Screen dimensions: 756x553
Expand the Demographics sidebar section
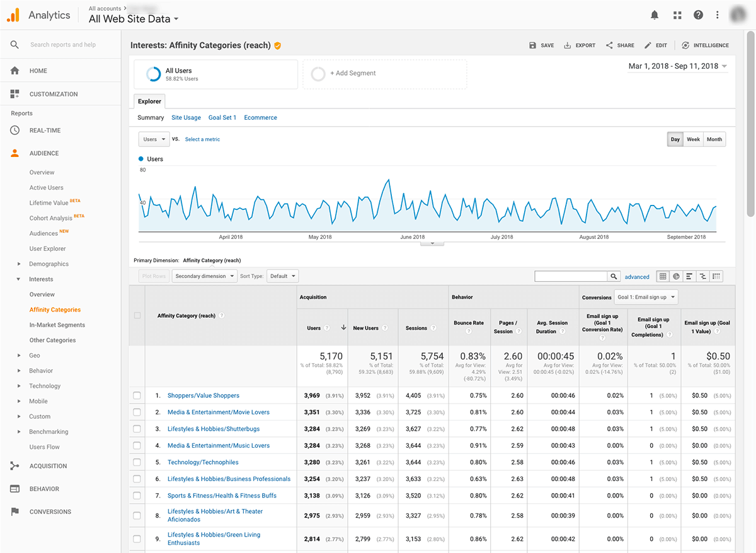[19, 264]
